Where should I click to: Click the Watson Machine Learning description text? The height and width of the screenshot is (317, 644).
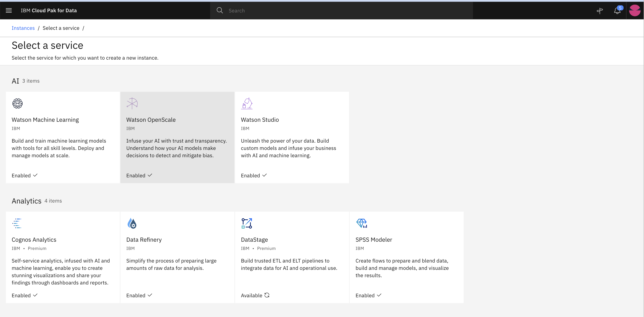pyautogui.click(x=59, y=148)
